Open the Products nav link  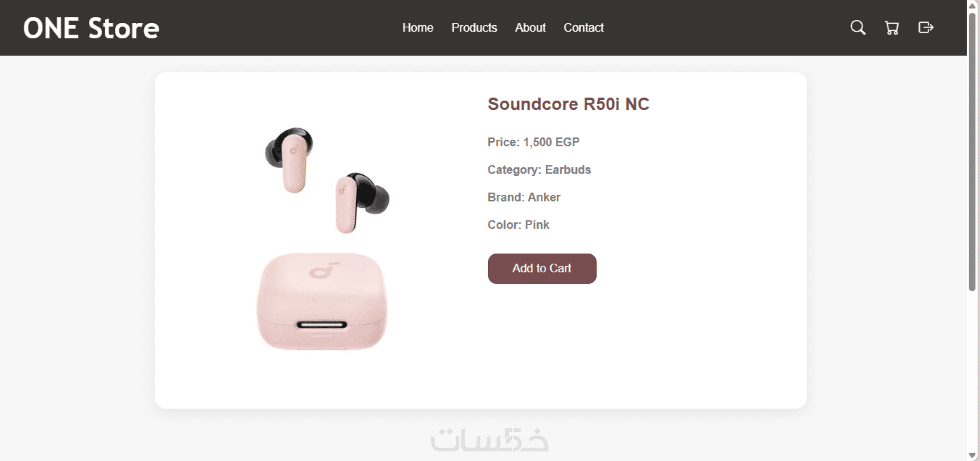(474, 28)
